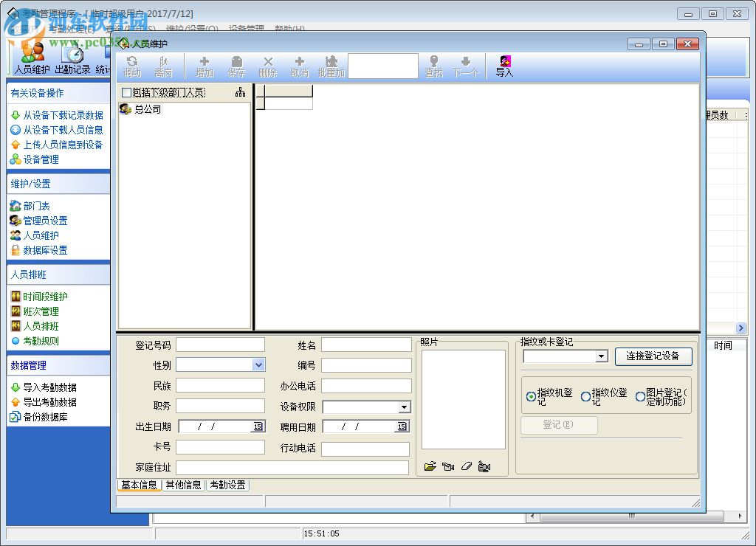This screenshot has height=546, width=756.
Task: Enable 包括下级部门人员 checkbox
Action: (x=126, y=92)
